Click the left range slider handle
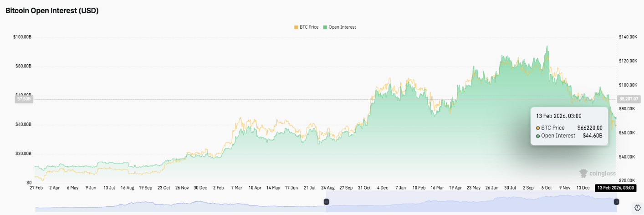 click(x=326, y=201)
